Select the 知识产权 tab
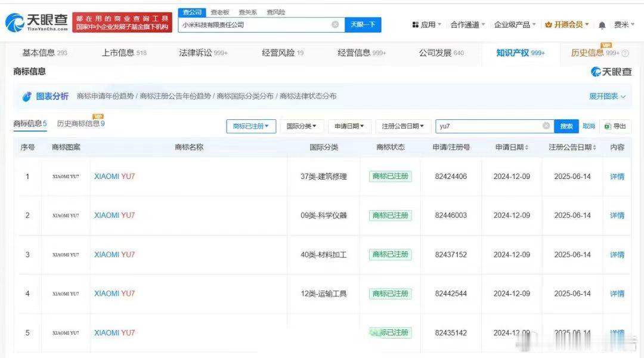644x358 pixels. [521, 53]
